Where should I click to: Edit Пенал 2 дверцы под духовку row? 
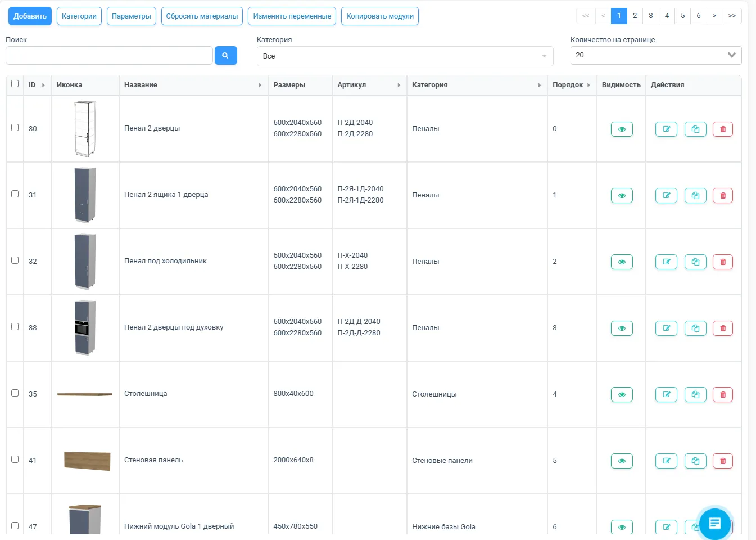coord(666,328)
